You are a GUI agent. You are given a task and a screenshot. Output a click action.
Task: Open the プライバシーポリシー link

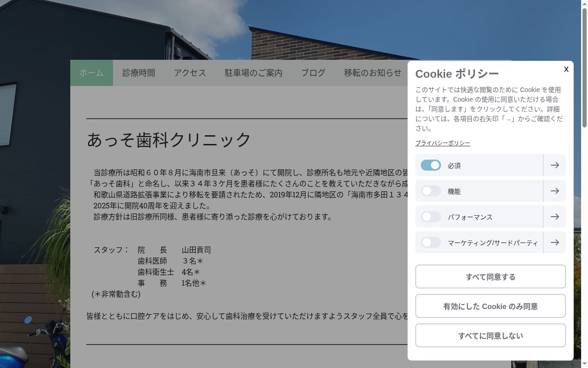pos(443,143)
